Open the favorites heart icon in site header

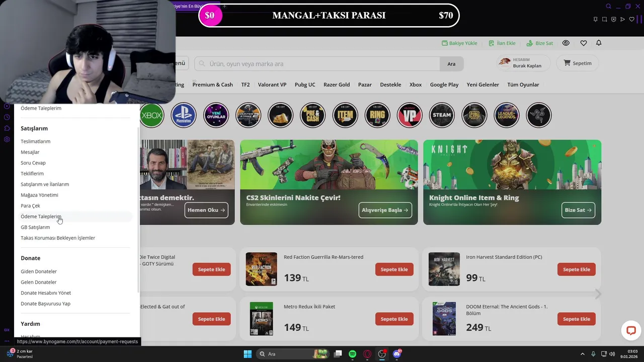584,43
